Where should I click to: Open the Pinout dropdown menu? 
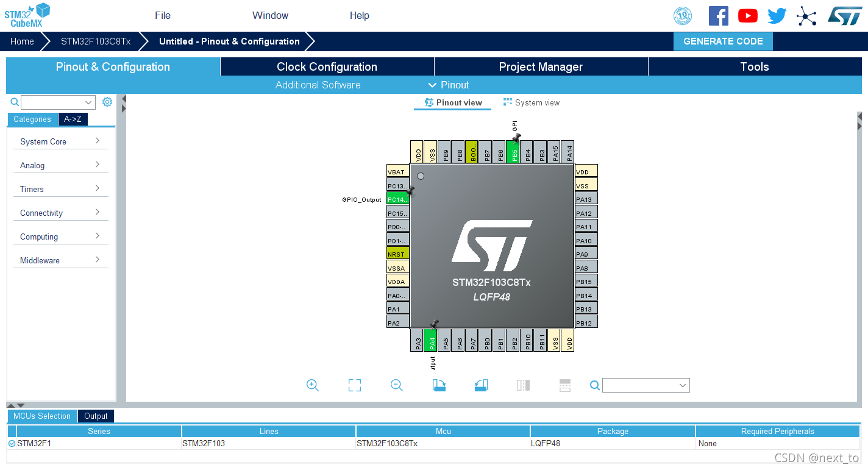449,85
